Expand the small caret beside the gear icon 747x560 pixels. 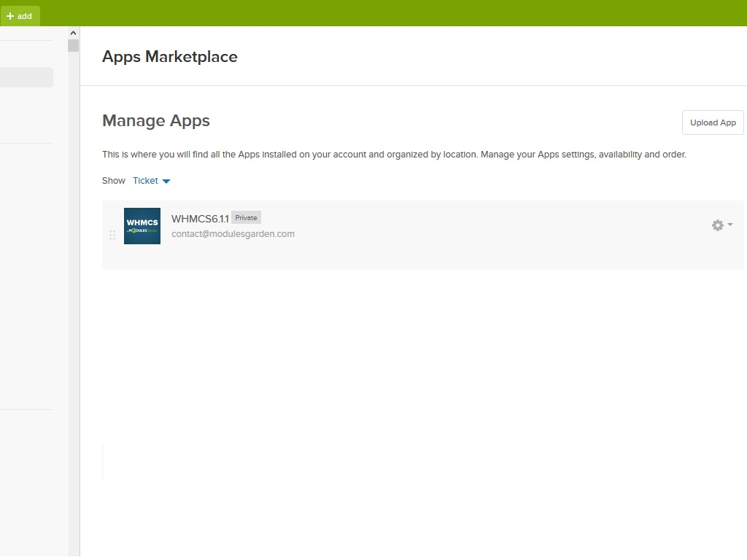(730, 225)
